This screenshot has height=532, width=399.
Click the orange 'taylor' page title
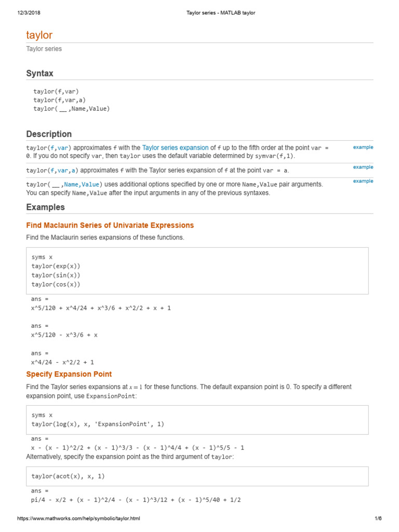39,35
